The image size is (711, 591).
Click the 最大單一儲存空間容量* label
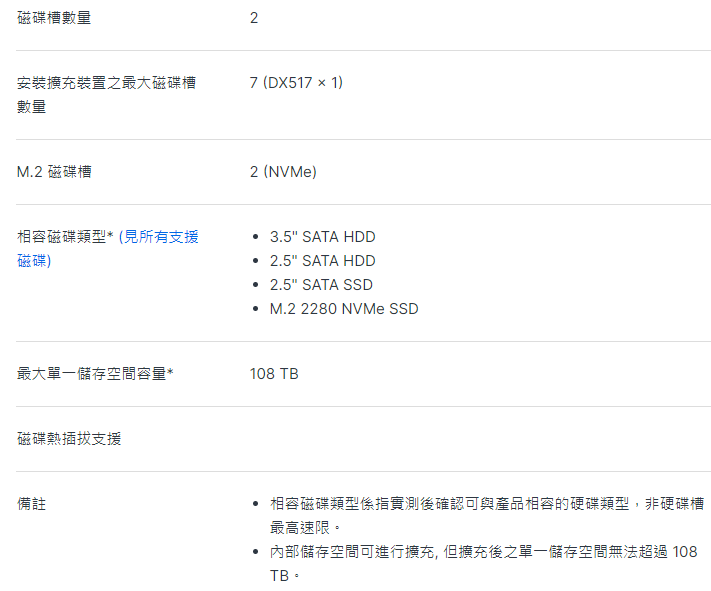(x=95, y=374)
